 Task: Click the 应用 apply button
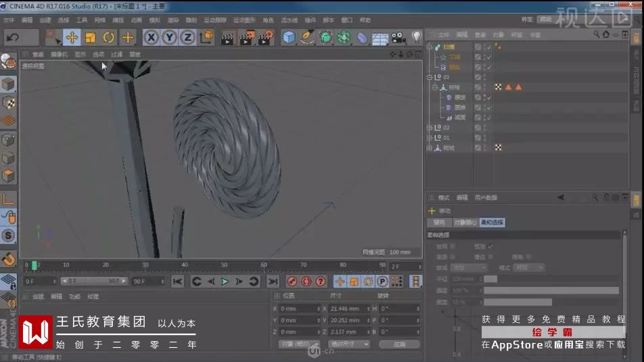coord(400,344)
